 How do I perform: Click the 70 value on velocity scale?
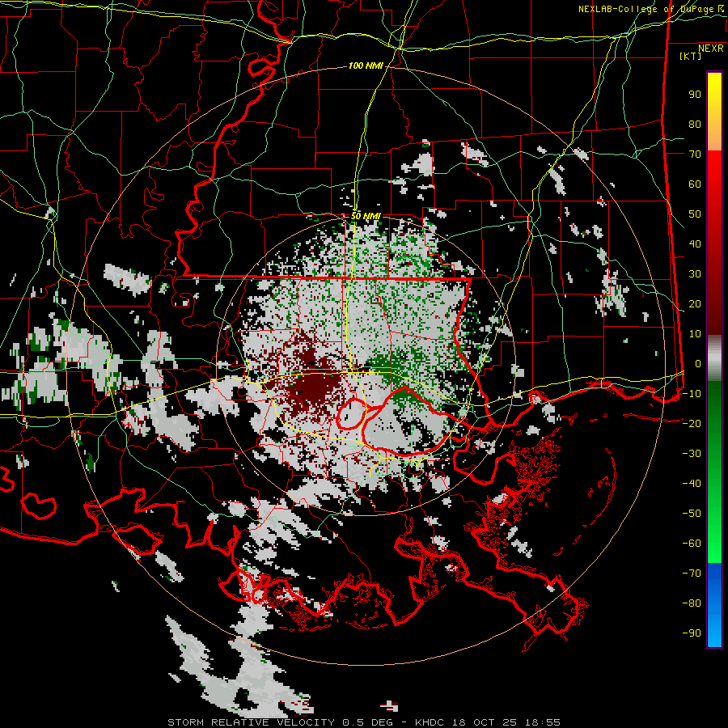click(695, 154)
